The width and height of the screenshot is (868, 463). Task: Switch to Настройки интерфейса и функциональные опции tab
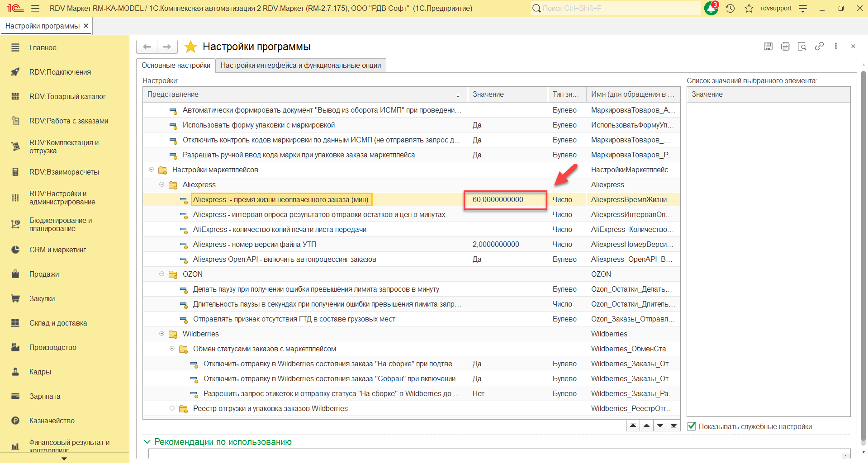point(300,65)
